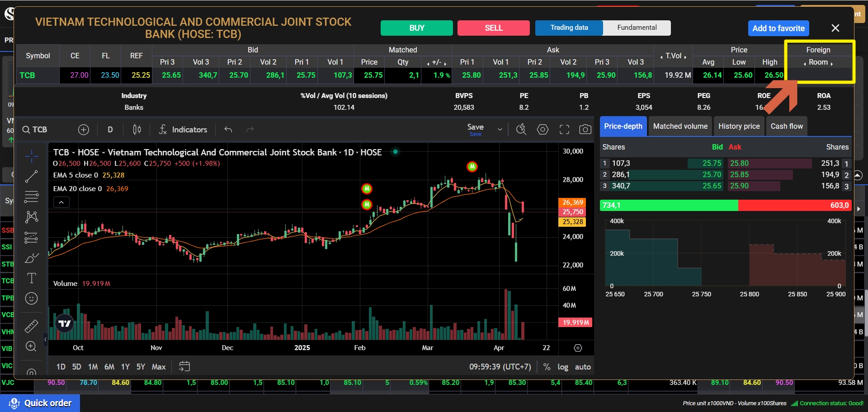Select the ruler measure tool
Viewport: 868px width, 412px height.
(x=31, y=326)
